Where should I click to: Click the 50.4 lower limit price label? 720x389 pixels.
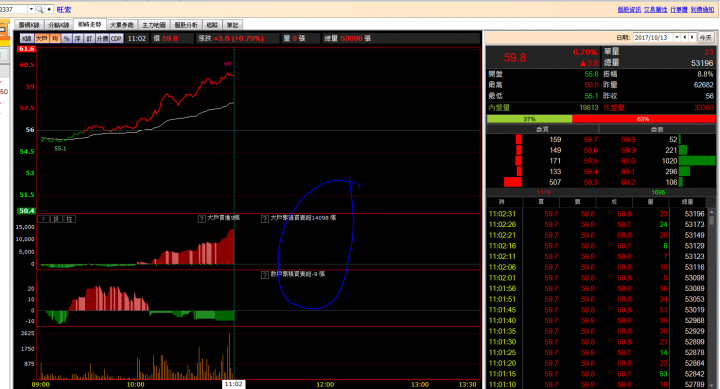pos(26,211)
